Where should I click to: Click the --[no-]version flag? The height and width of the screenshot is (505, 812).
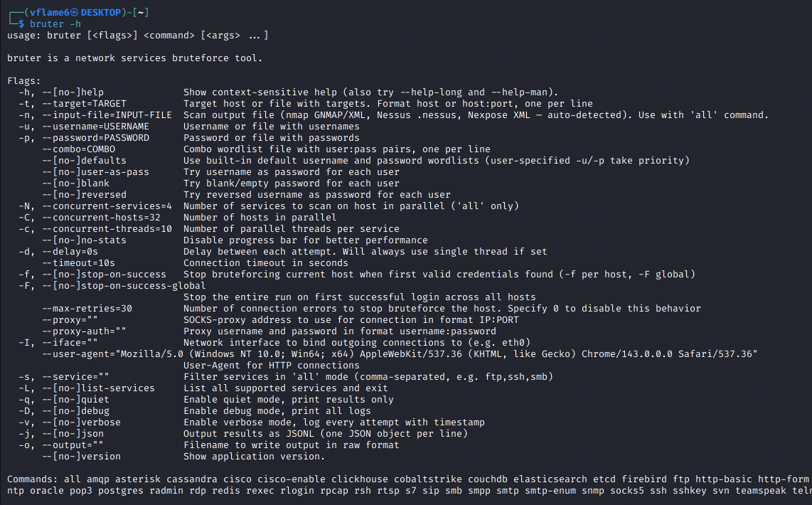click(81, 457)
